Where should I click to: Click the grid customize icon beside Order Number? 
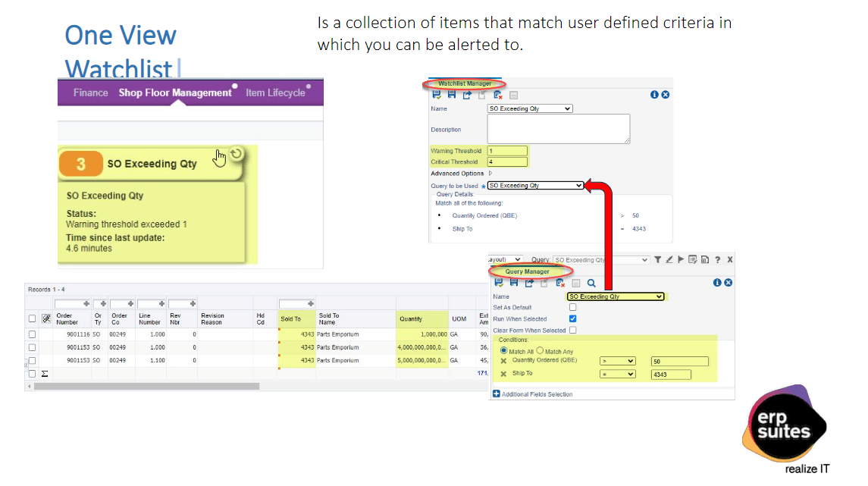(x=46, y=319)
